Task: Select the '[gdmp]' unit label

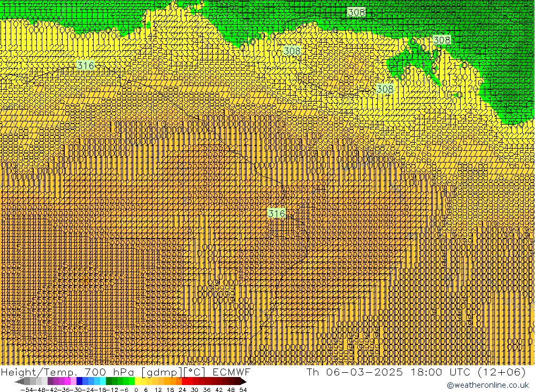Action: click(x=162, y=372)
